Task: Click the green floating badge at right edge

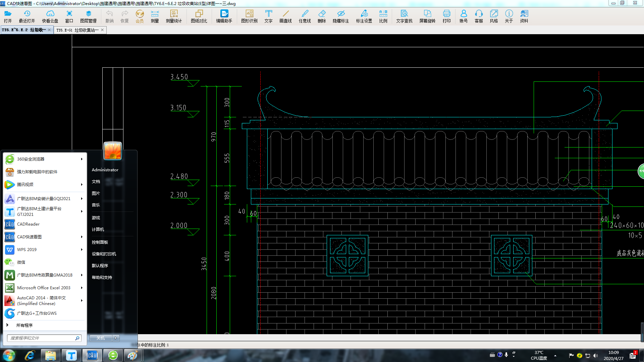Action: (x=641, y=171)
